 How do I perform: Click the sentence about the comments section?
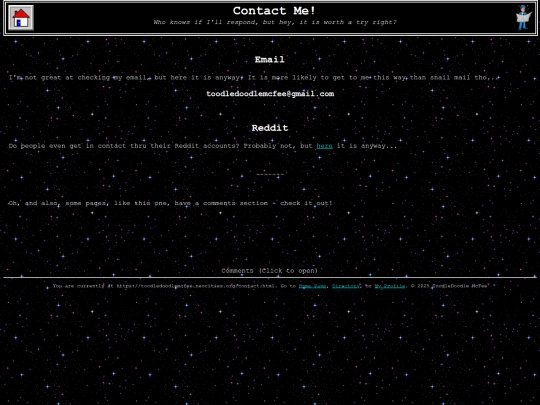pos(170,203)
